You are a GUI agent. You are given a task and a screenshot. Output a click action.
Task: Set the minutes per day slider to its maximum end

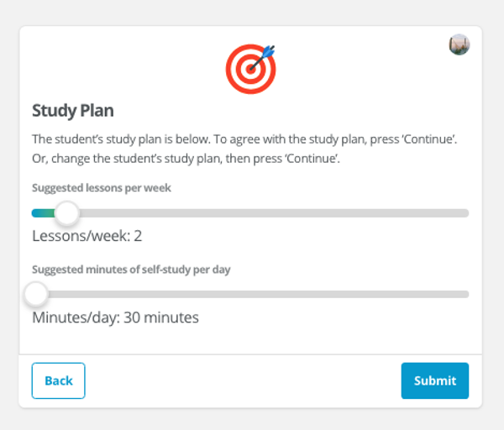coord(466,294)
